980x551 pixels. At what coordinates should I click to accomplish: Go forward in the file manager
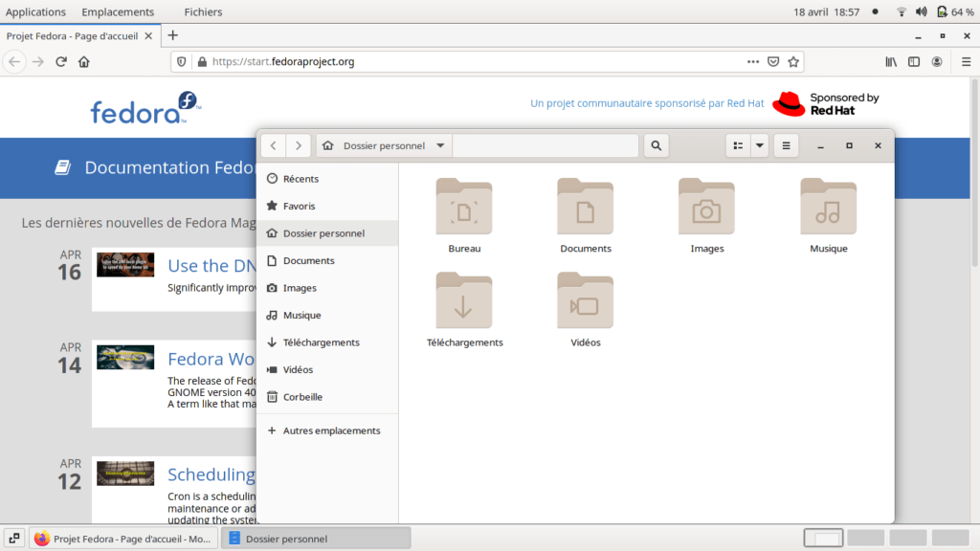click(299, 145)
